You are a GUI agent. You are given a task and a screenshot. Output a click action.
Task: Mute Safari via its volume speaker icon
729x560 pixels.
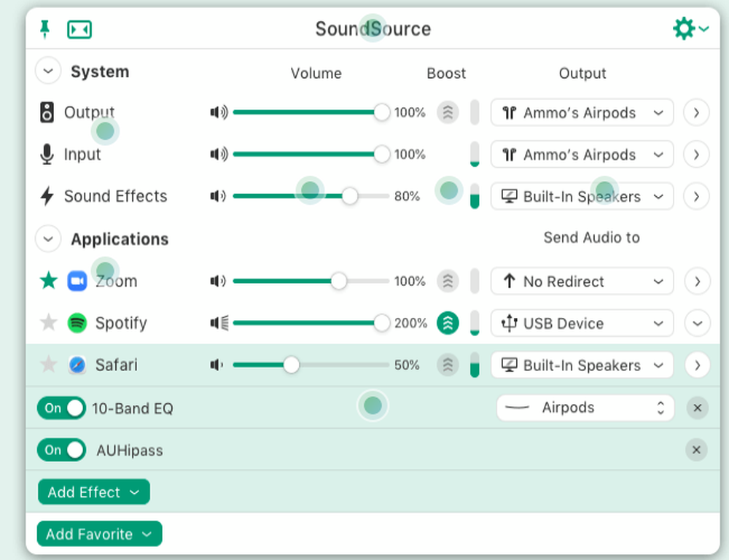[x=217, y=365]
